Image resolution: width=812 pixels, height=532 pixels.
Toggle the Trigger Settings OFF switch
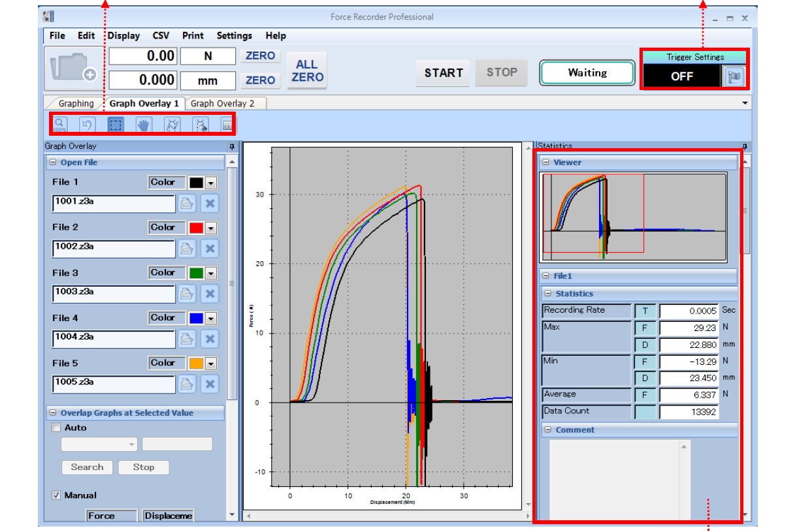(x=683, y=76)
